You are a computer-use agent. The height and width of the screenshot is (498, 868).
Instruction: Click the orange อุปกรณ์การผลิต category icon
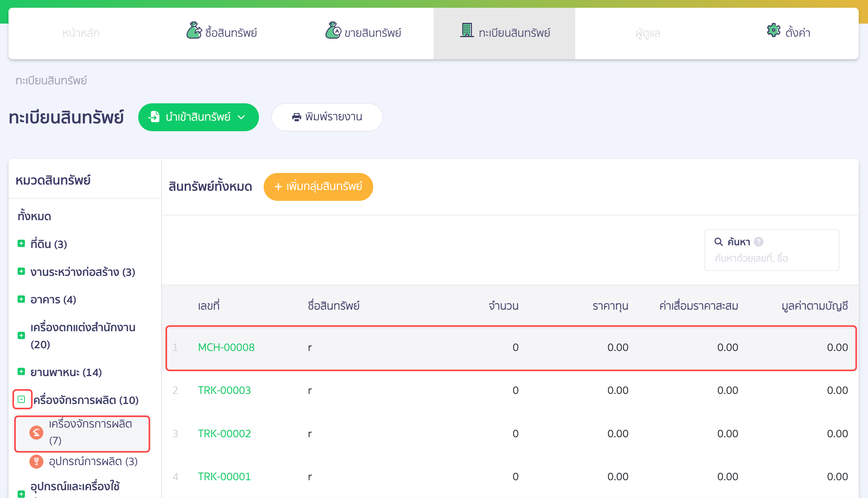pyautogui.click(x=36, y=461)
